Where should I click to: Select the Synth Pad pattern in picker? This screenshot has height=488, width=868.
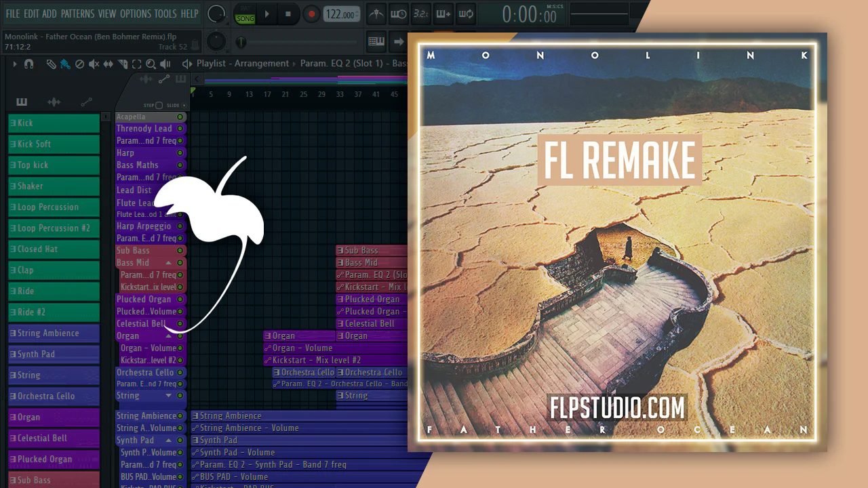pos(54,354)
